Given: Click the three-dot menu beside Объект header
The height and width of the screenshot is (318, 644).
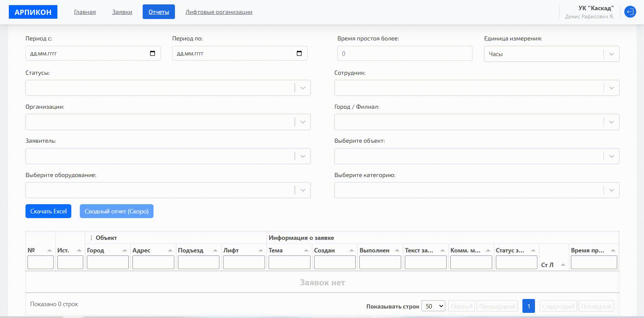Looking at the screenshot, I should [91, 238].
